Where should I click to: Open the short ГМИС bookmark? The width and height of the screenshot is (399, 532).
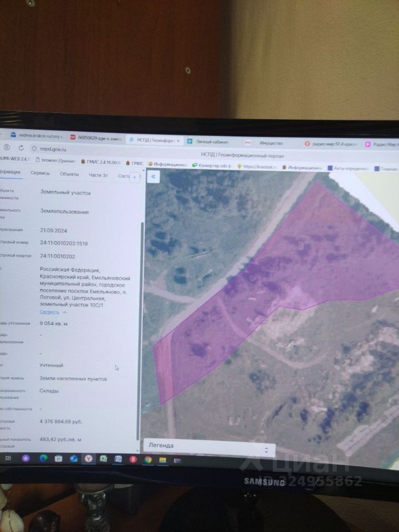tap(135, 163)
